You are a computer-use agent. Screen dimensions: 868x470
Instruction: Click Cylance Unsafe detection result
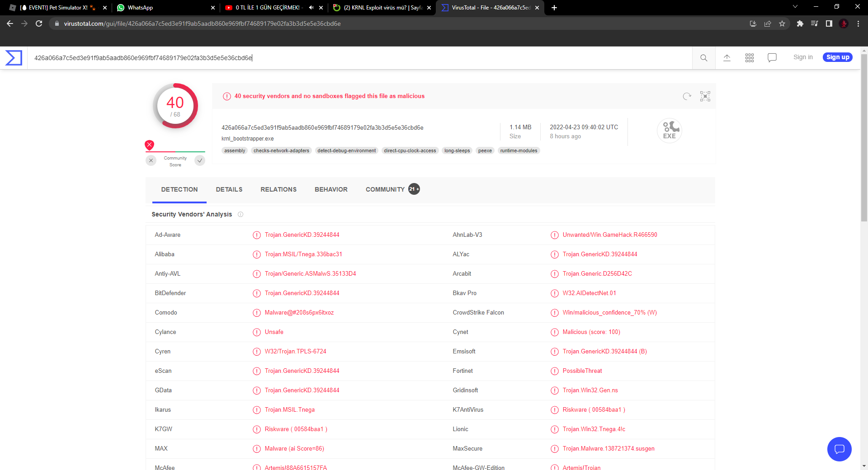[274, 332]
